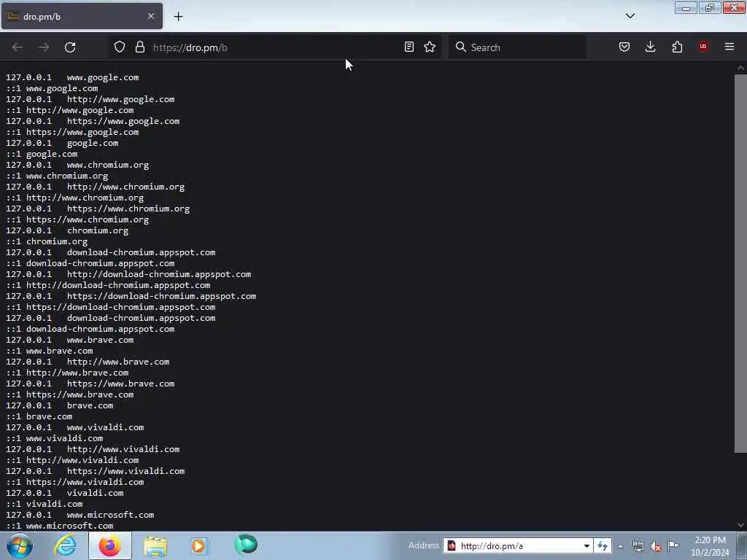Open the Downloads panel

(650, 47)
